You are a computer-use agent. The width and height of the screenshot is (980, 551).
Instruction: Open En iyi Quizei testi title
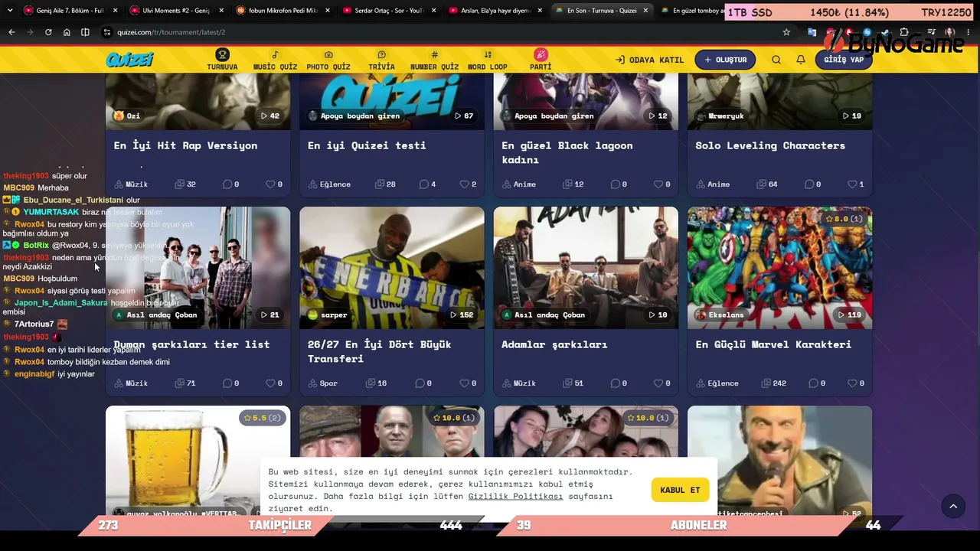click(x=367, y=145)
